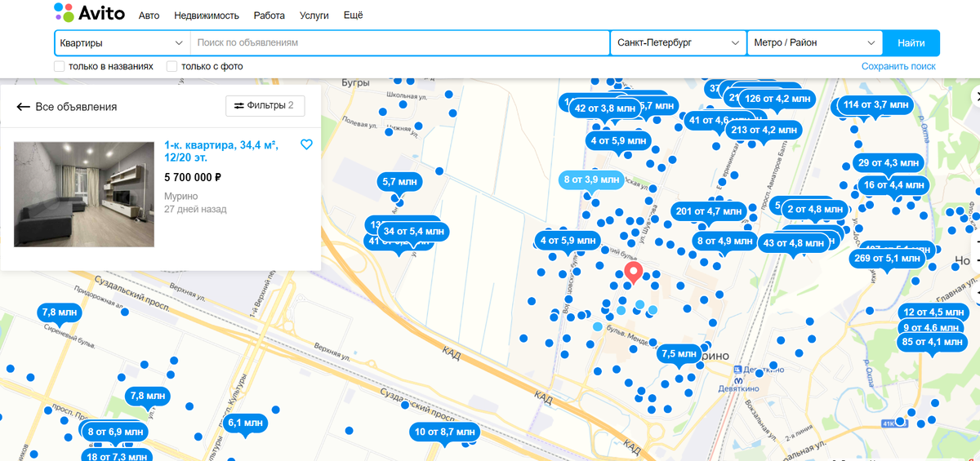Click the '6,1 млн' price marker
This screenshot has width=980, height=461.
(245, 423)
